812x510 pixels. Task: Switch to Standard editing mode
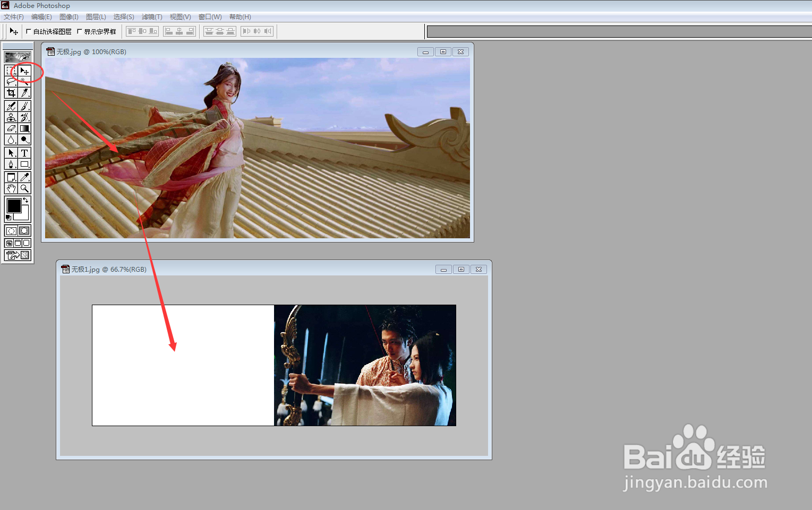point(11,231)
